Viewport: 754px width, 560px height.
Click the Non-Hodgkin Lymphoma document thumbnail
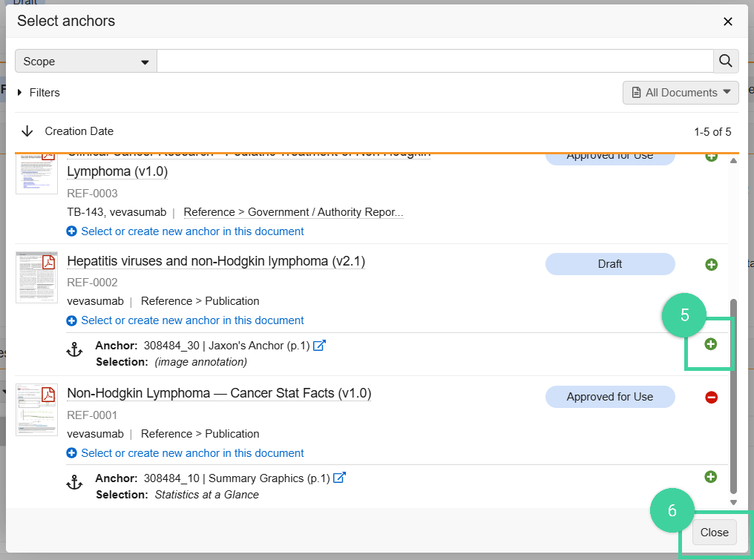pos(36,409)
